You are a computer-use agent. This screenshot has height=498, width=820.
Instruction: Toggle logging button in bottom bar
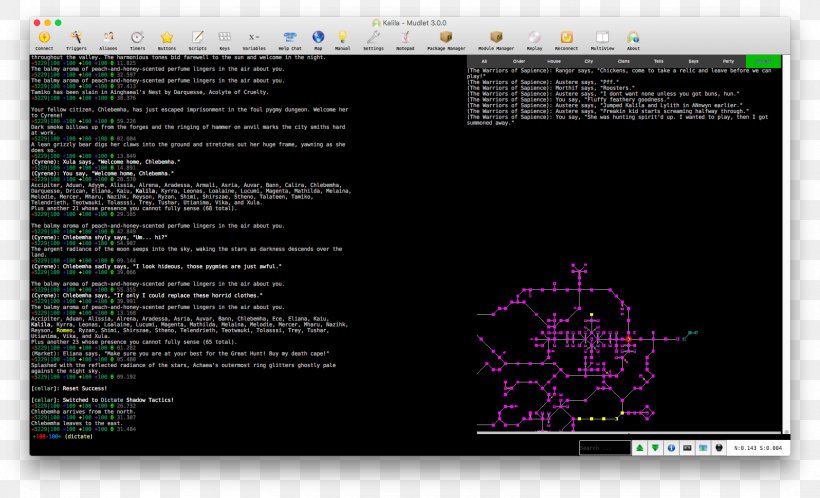[x=703, y=448]
